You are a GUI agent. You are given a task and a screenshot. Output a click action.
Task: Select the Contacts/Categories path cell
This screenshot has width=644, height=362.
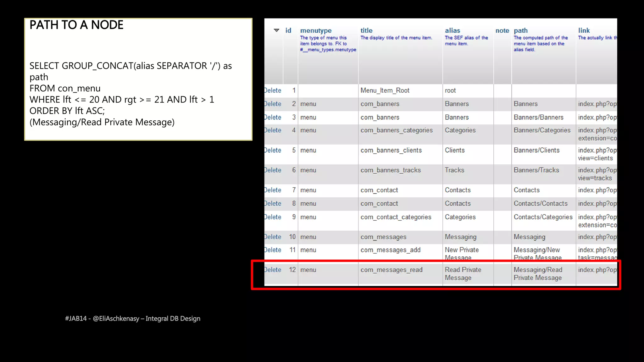(x=544, y=221)
